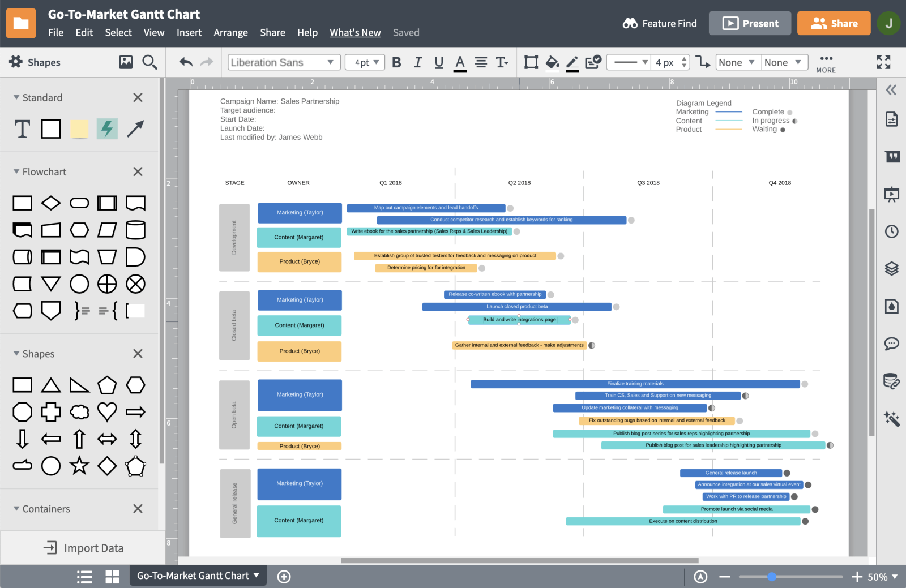This screenshot has height=588, width=906.
Task: Select the green lightning hotspot shape
Action: pyautogui.click(x=107, y=129)
